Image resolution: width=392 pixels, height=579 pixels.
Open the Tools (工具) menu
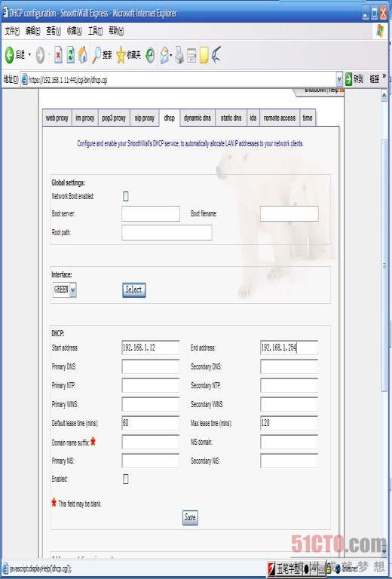click(95, 32)
